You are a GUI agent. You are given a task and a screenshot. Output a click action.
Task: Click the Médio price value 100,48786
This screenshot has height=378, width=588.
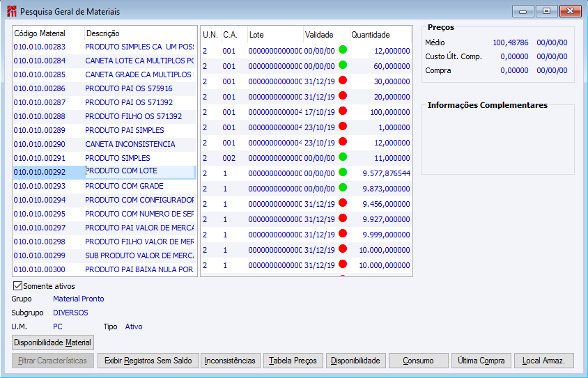(511, 42)
